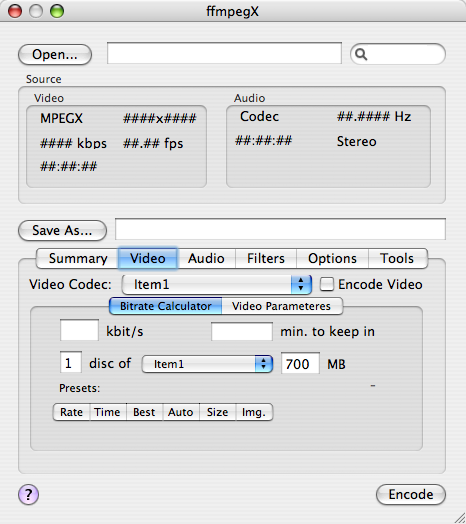
Task: Choose the Best preset
Action: [x=144, y=412]
